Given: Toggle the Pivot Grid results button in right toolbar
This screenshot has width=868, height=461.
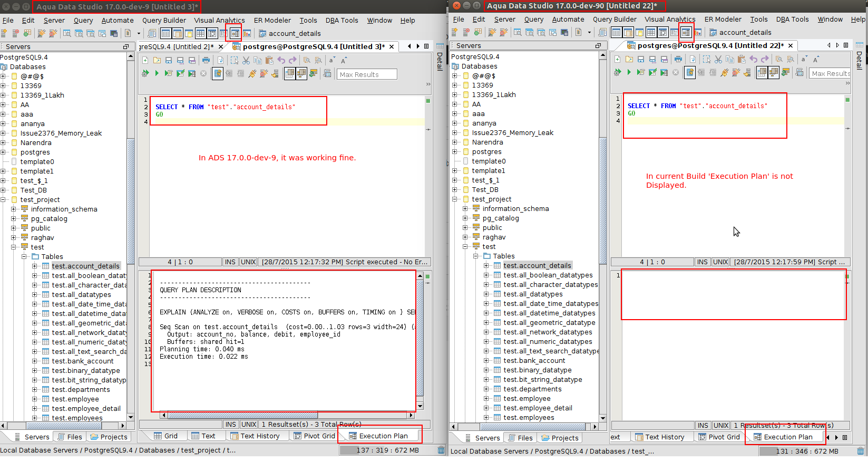Looking at the screenshot, I should coord(662,33).
